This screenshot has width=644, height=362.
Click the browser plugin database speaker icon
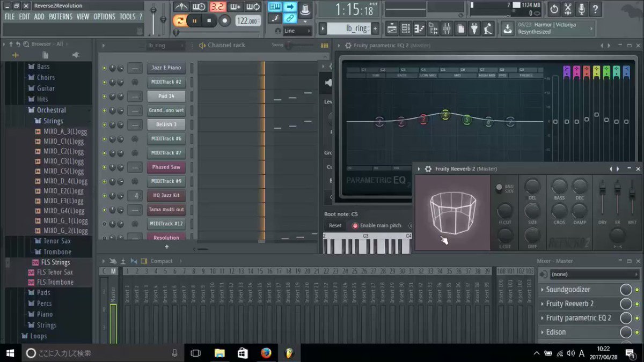76,55
